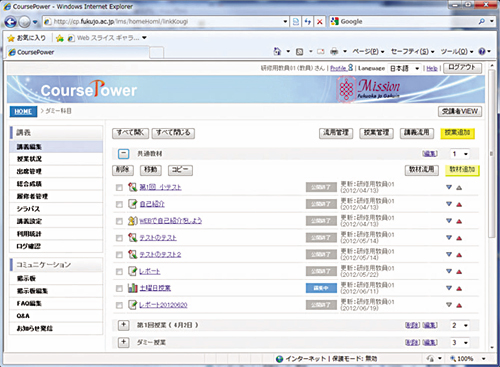Click the notepad icon beside 自己紹介
Image resolution: width=500 pixels, height=367 pixels.
click(x=132, y=204)
